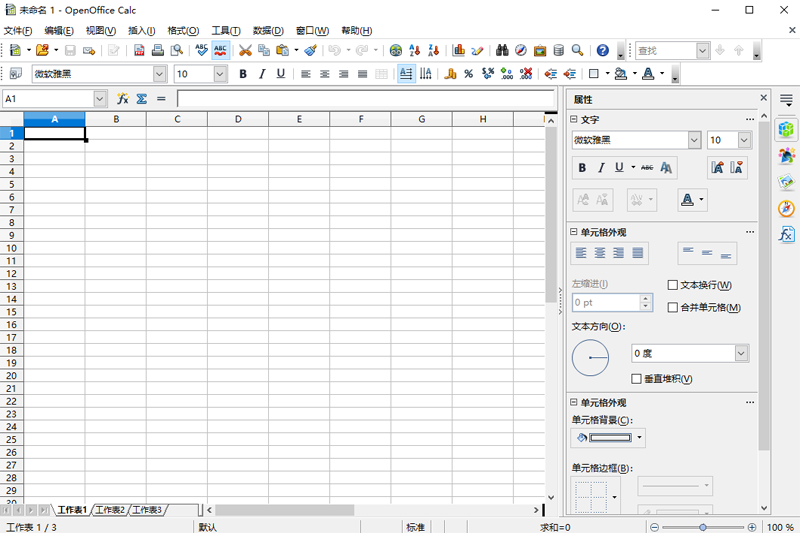Viewport: 800px width, 533px height.
Task: Toggle Underline in the formatting toolbar
Action: 281,74
